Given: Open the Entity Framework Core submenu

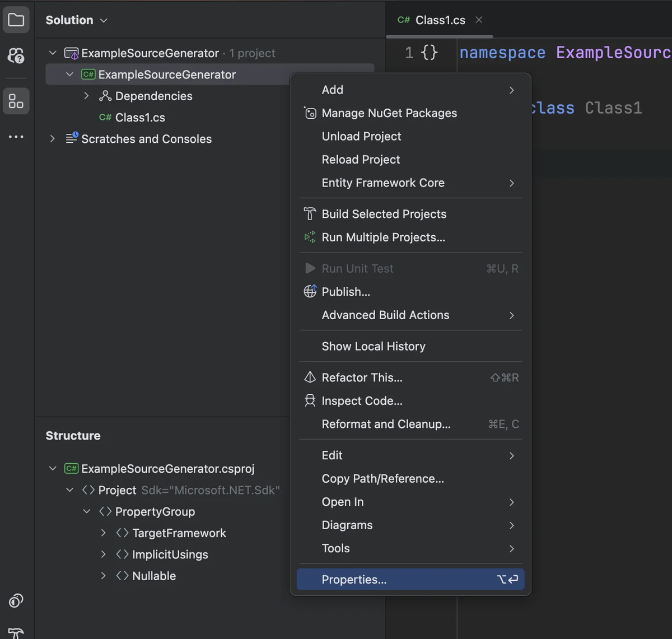Looking at the screenshot, I should coord(410,183).
